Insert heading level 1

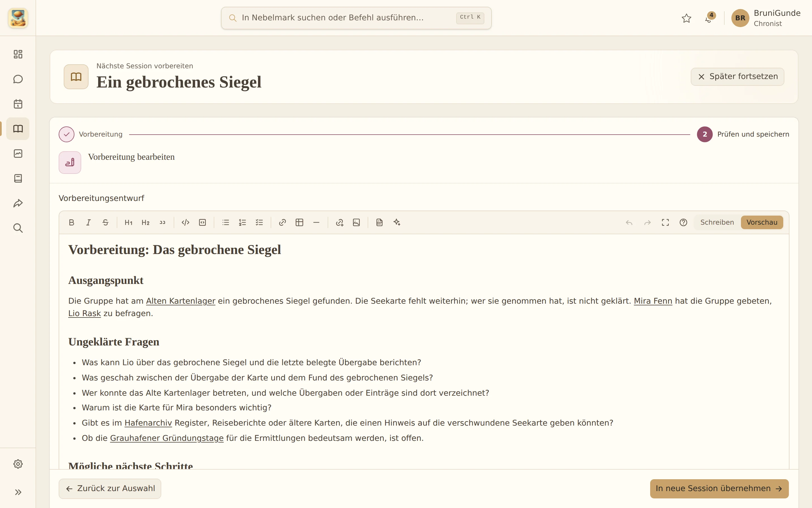click(x=129, y=222)
